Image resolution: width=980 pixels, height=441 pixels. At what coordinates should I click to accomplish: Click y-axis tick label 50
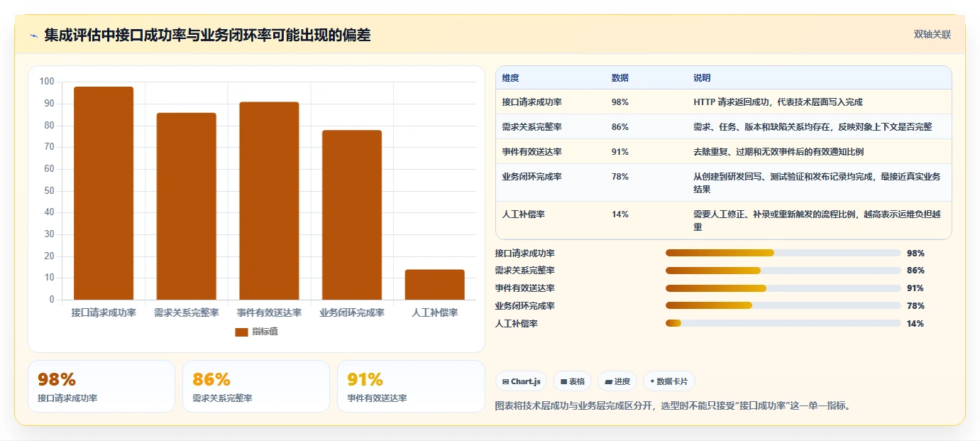pyautogui.click(x=49, y=191)
